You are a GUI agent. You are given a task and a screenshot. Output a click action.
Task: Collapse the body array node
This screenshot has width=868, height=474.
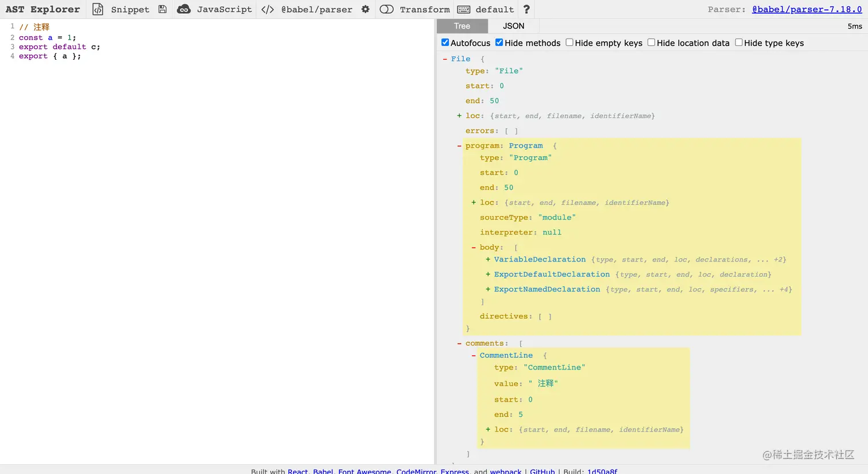coord(474,247)
